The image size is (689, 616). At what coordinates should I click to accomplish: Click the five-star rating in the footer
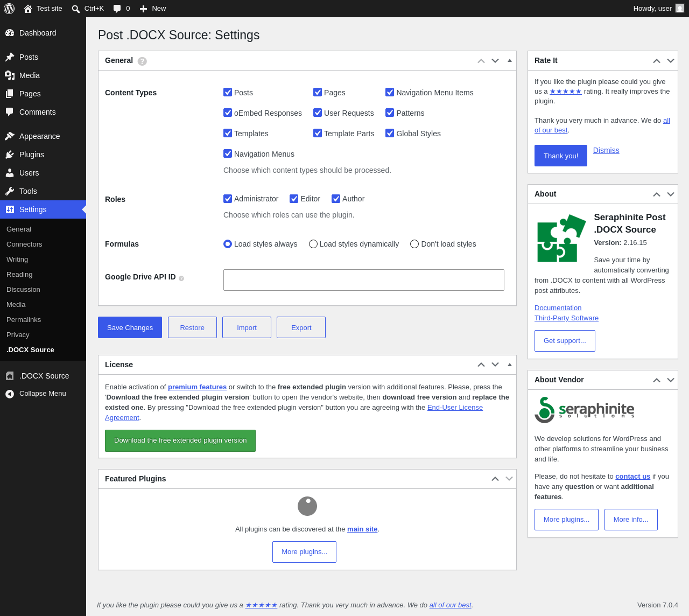(x=261, y=605)
